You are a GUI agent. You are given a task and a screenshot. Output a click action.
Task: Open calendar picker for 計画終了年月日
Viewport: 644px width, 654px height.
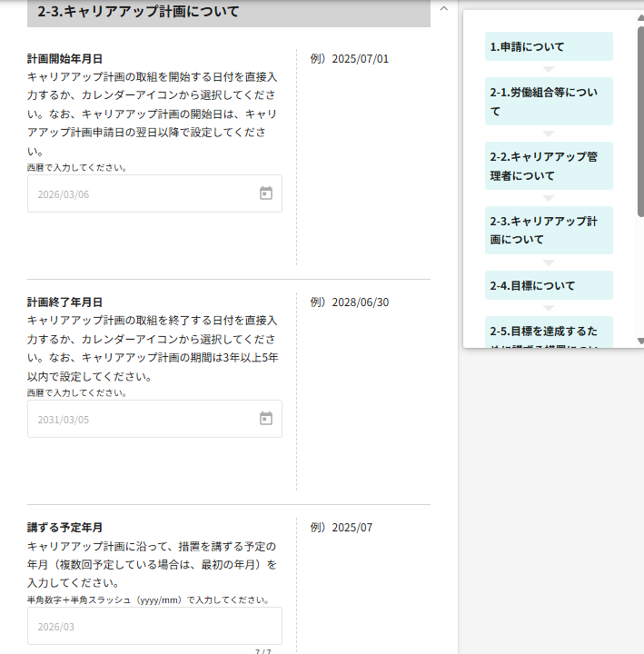[x=266, y=419]
